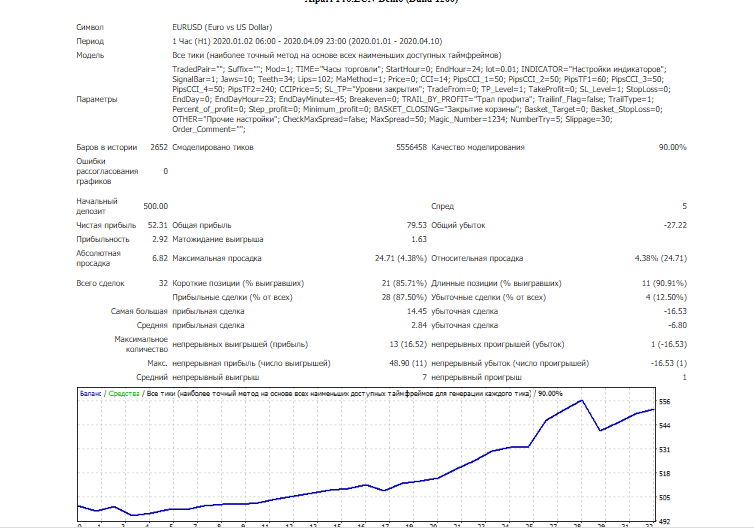Click the 'Баланс' legend label on the chart
754x530 pixels.
tap(90, 393)
